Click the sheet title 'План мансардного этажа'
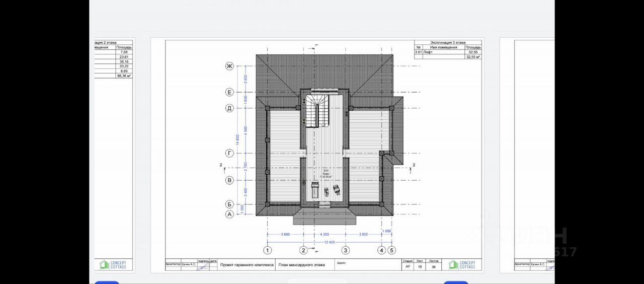The width and height of the screenshot is (644, 284). click(x=302, y=264)
